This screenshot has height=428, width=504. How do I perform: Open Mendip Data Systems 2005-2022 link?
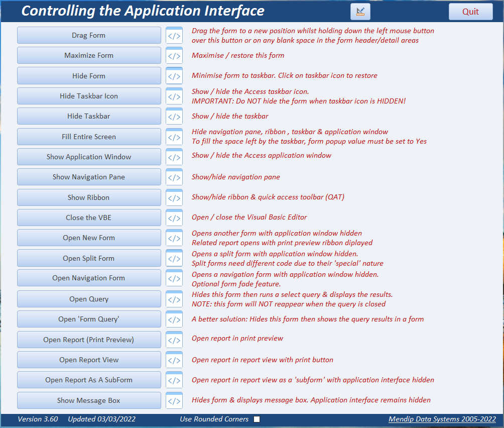click(x=442, y=419)
